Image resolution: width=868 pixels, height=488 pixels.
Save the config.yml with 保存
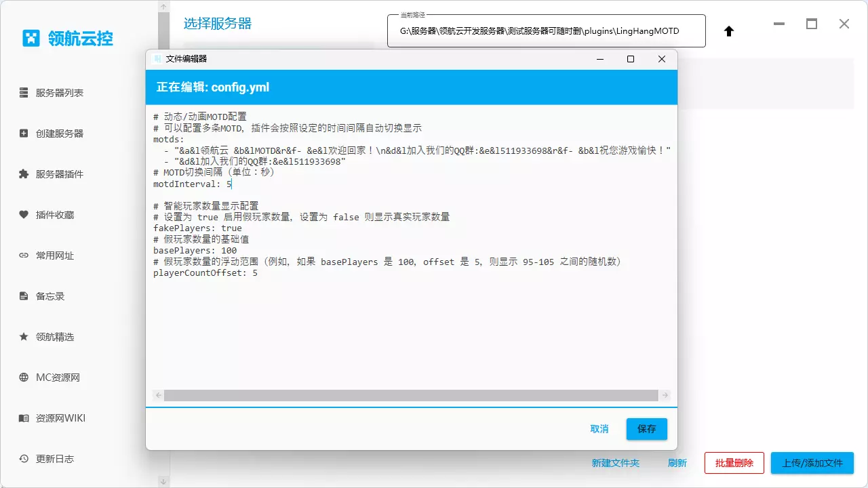[646, 428]
